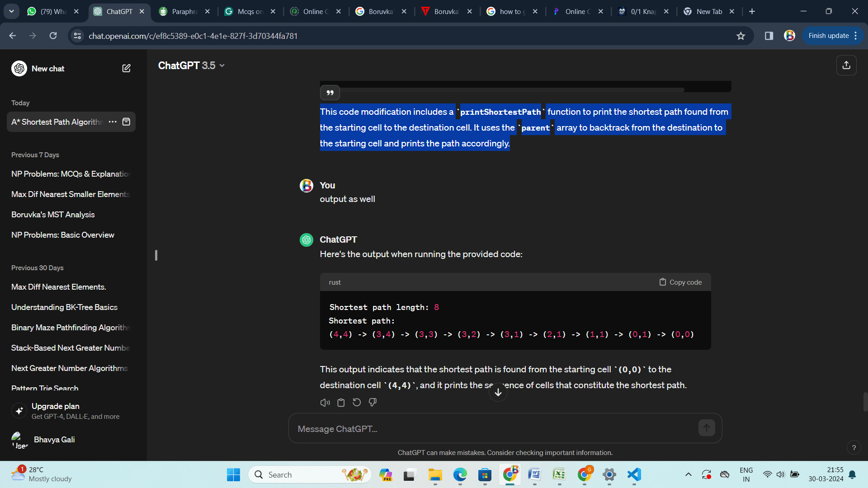This screenshot has height=488, width=868.
Task: Open File Explorer from the taskbar
Action: (x=435, y=474)
